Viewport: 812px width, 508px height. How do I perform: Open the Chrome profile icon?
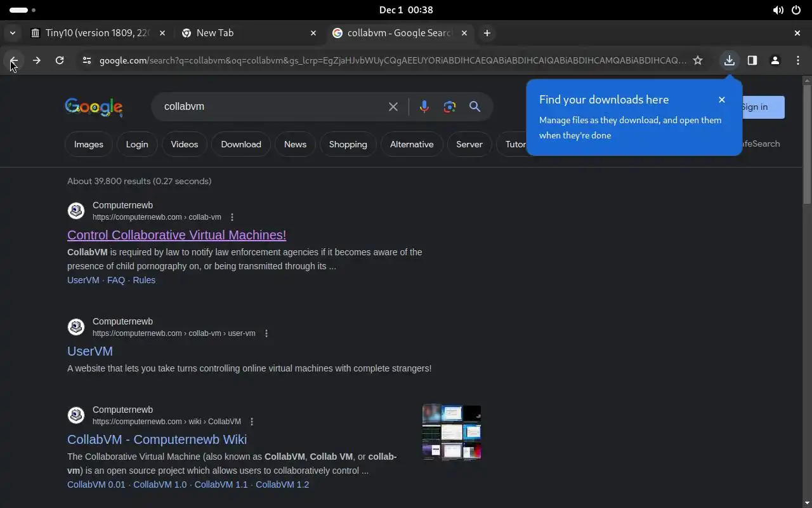click(775, 60)
